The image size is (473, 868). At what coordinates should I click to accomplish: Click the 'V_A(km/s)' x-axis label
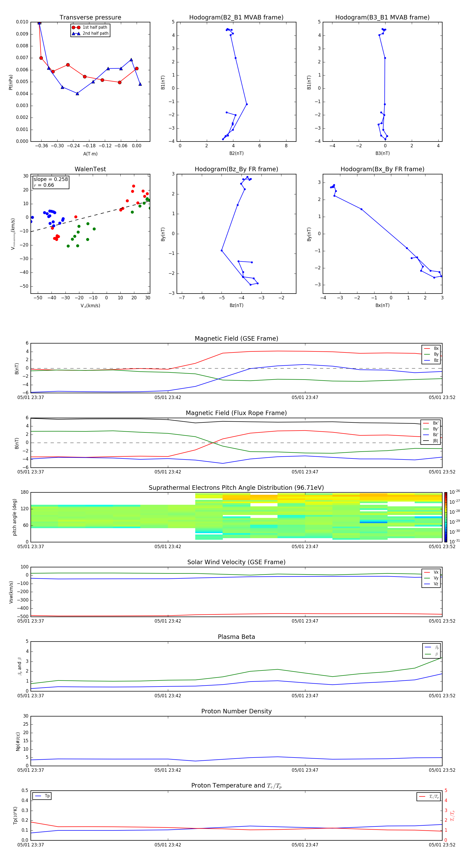coord(90,306)
